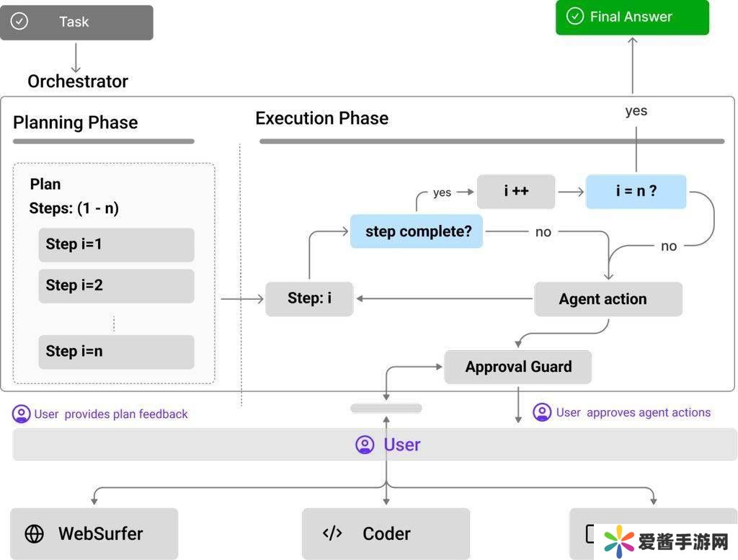Select the Step i=1 box
This screenshot has height=560, width=738.
(116, 244)
